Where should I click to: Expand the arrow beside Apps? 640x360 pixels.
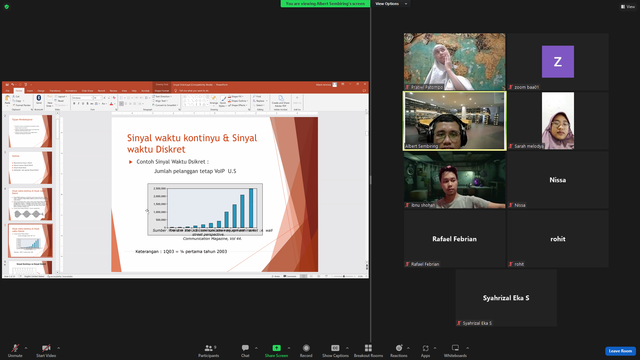coord(435,348)
